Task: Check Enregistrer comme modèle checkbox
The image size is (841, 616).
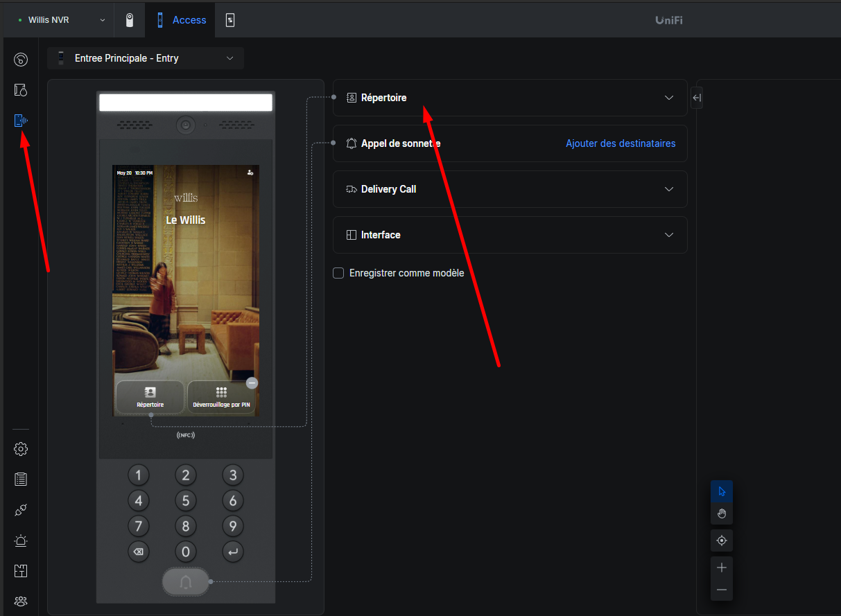Action: coord(338,273)
